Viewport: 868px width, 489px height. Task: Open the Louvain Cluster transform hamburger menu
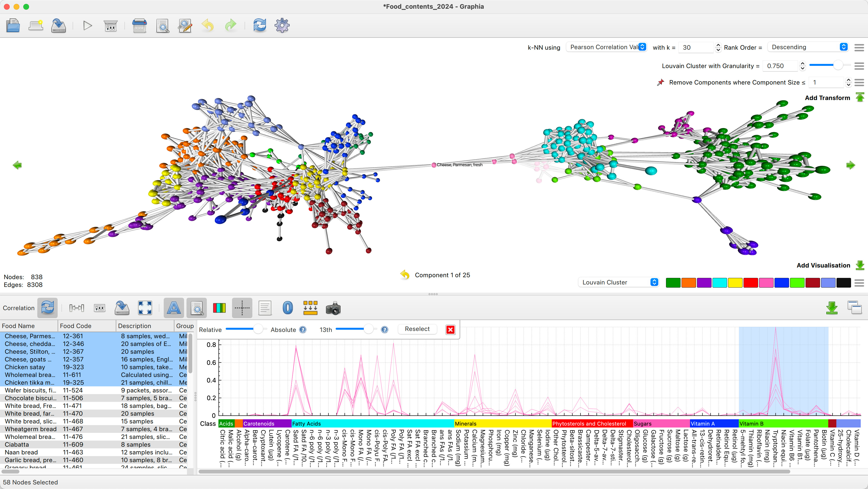[859, 66]
